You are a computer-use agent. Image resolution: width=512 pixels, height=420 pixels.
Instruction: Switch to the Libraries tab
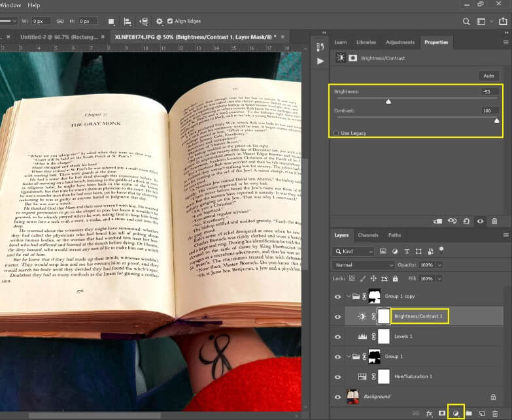click(x=366, y=42)
